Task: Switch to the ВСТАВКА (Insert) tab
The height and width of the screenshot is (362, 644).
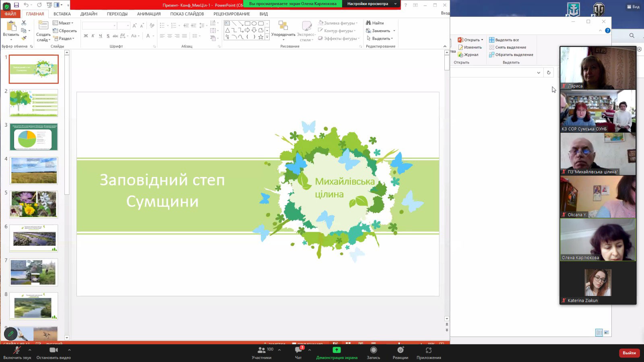Action: coord(62,14)
